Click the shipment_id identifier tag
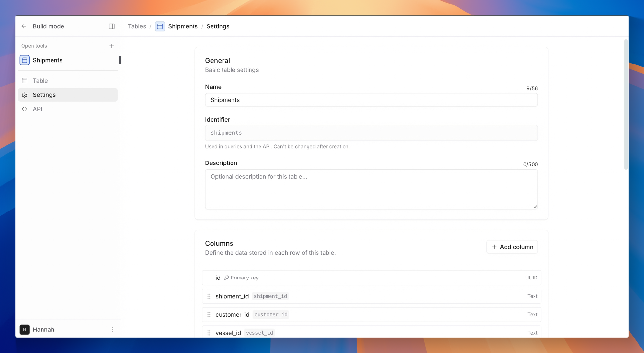Viewport: 644px width, 353px height. 270,296
